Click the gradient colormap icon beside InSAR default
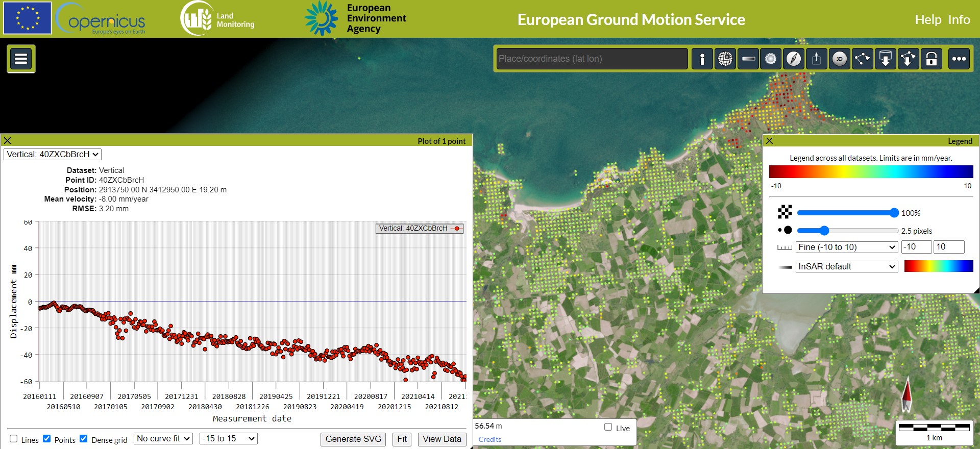This screenshot has height=449, width=980. [786, 267]
